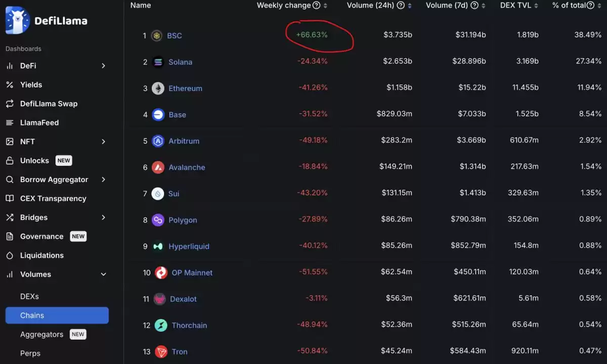Click the DefiLlama logo icon

[x=18, y=21]
